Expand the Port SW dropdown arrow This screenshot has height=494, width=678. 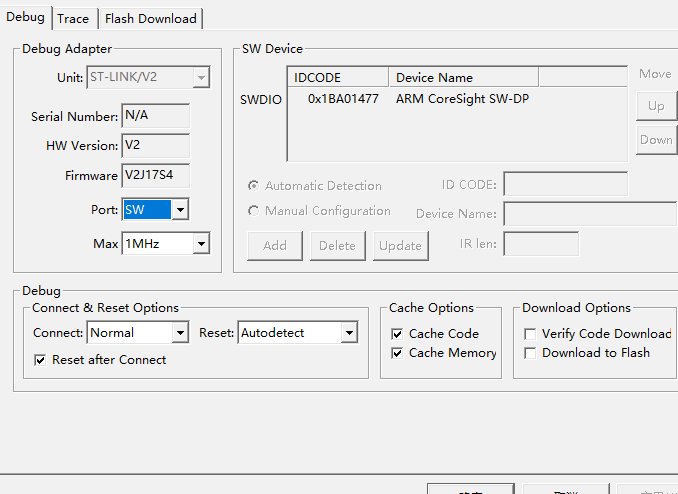(180, 210)
